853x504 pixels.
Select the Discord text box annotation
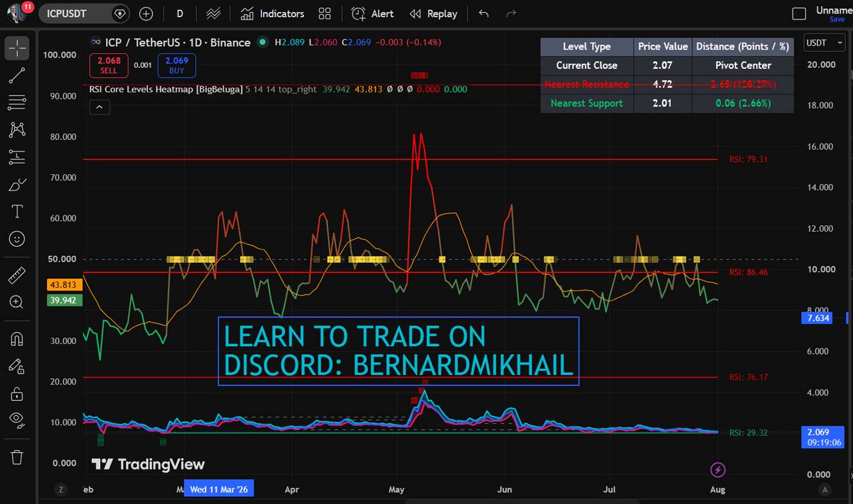pyautogui.click(x=399, y=351)
